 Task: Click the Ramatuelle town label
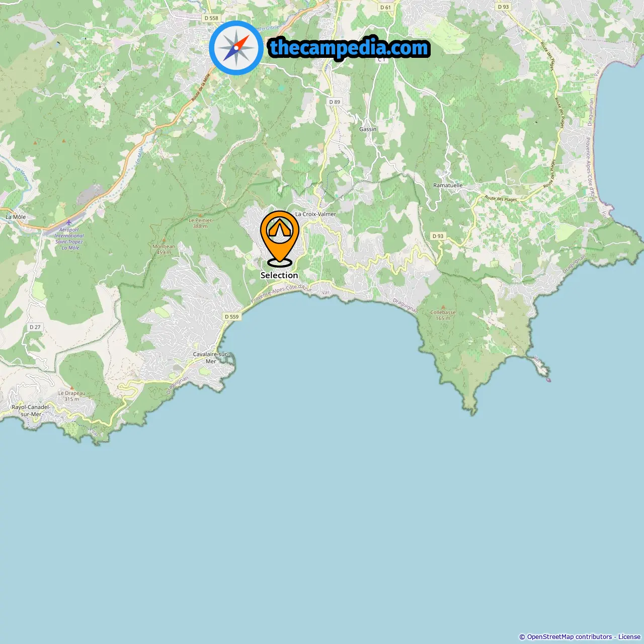pos(448,185)
